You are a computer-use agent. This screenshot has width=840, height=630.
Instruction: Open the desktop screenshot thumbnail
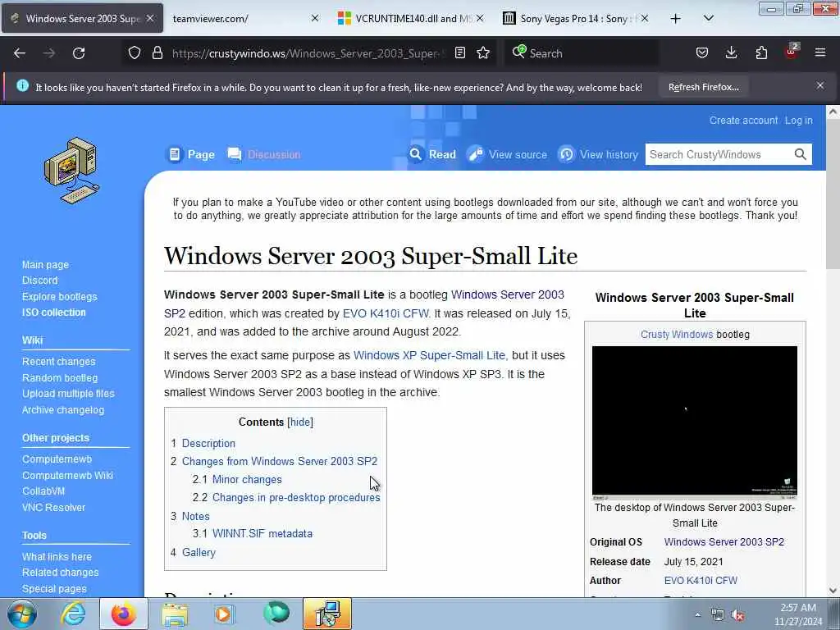click(694, 422)
